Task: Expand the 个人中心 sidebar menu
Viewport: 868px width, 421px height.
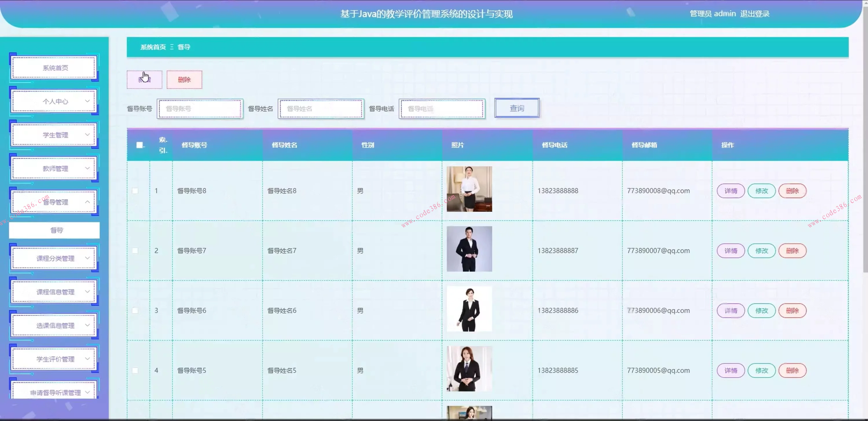Action: point(55,101)
